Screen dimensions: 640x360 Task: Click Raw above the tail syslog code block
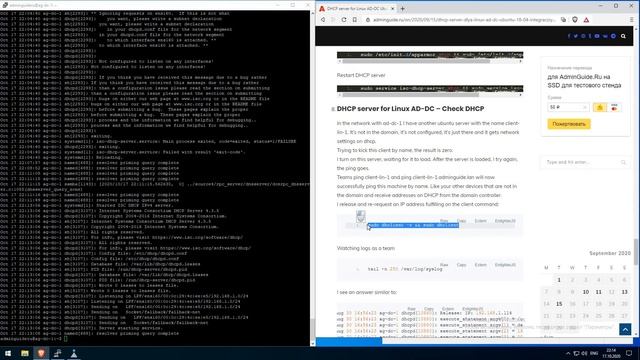point(444,265)
